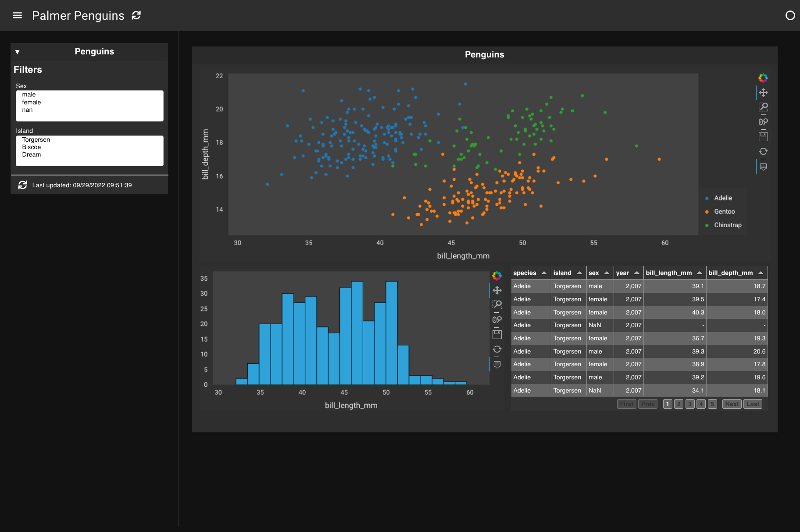This screenshot has width=800, height=532.
Task: Collapse the Penguins sidebar panel
Action: [x=17, y=51]
